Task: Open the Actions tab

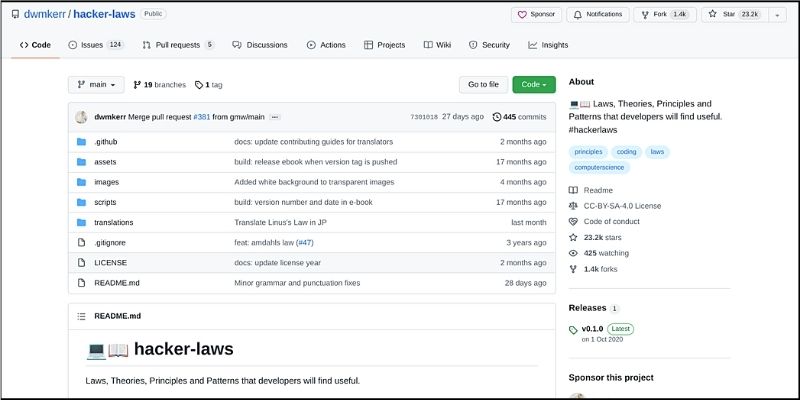Action: point(326,45)
